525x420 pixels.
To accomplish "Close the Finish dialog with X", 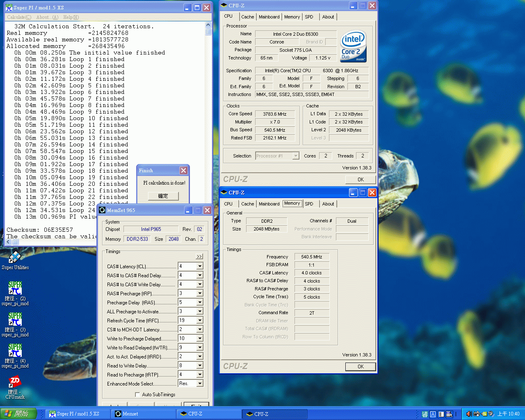I will (x=184, y=170).
